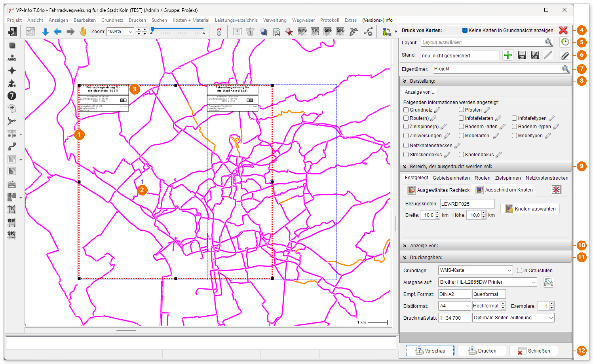Click the Knoten auswählen button
This screenshot has height=364, width=593.
(x=530, y=209)
